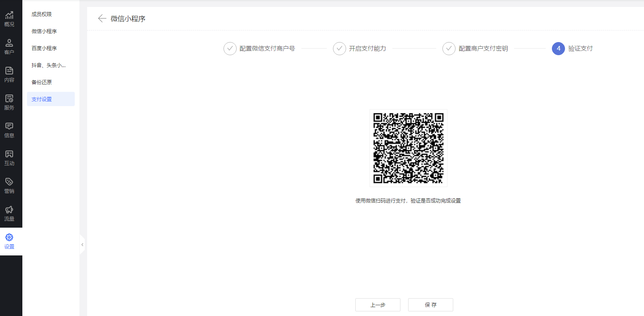
Task: Go to the 客户 customers section
Action: (9, 47)
